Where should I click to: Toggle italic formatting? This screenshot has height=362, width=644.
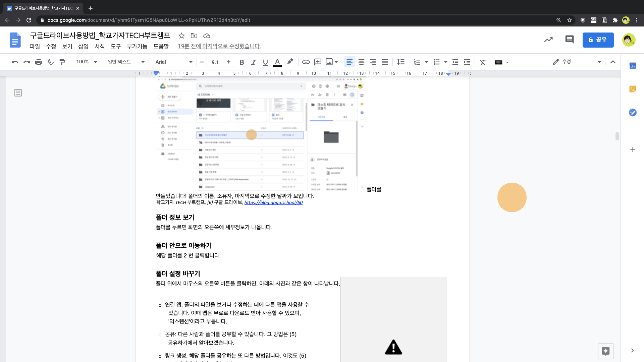pos(254,62)
